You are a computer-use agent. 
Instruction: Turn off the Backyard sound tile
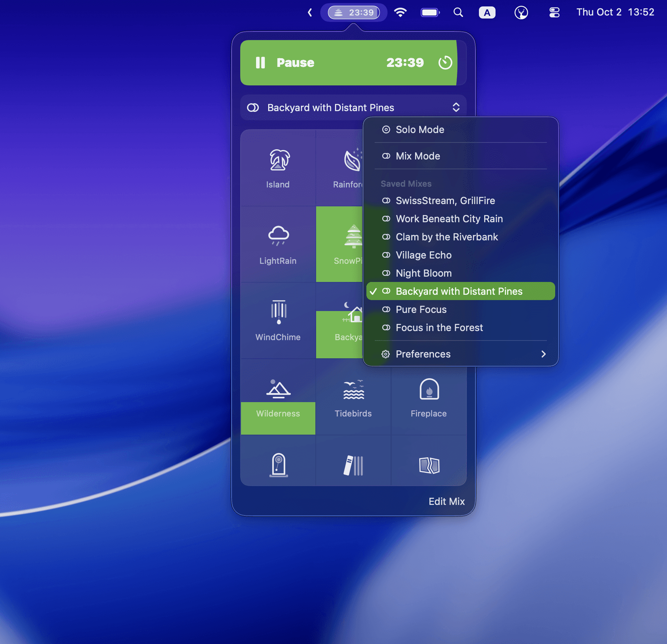339,321
